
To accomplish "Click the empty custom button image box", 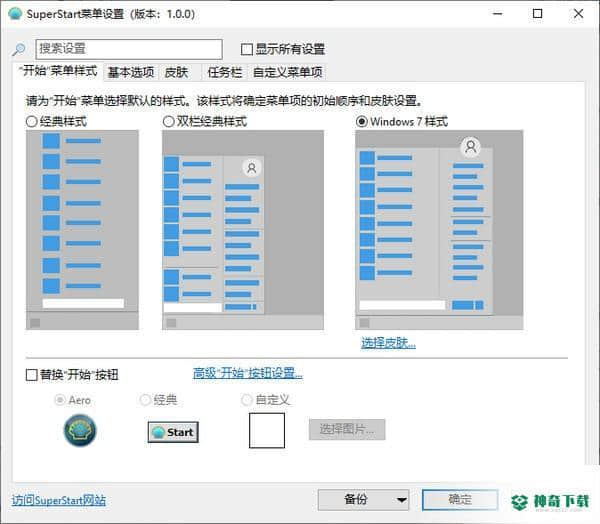I will coord(267,430).
